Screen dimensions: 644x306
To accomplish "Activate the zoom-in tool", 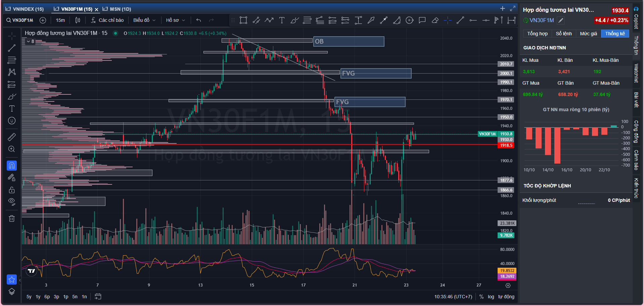I will tap(12, 149).
